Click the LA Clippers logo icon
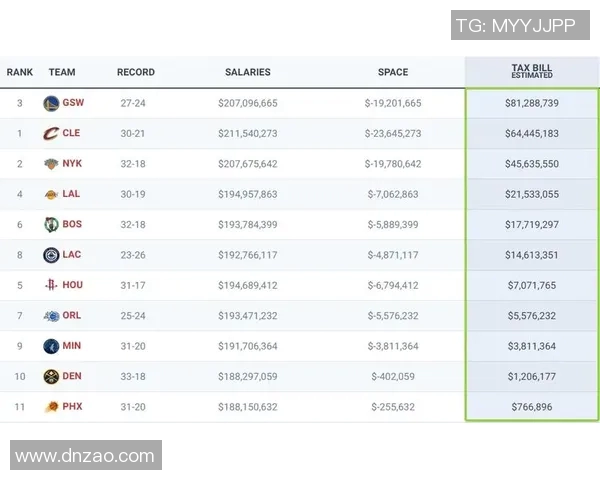 point(51,255)
